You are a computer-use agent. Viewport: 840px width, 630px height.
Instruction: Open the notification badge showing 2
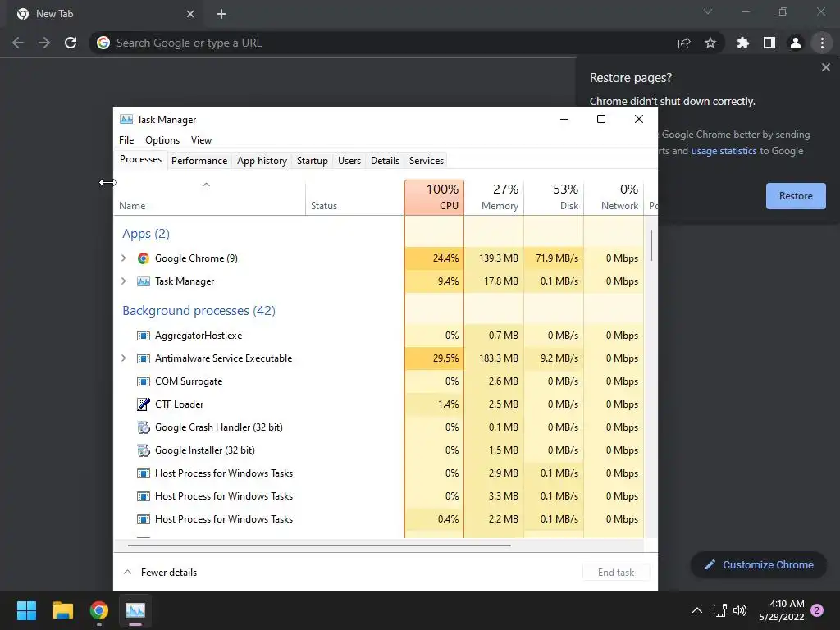[x=817, y=610]
